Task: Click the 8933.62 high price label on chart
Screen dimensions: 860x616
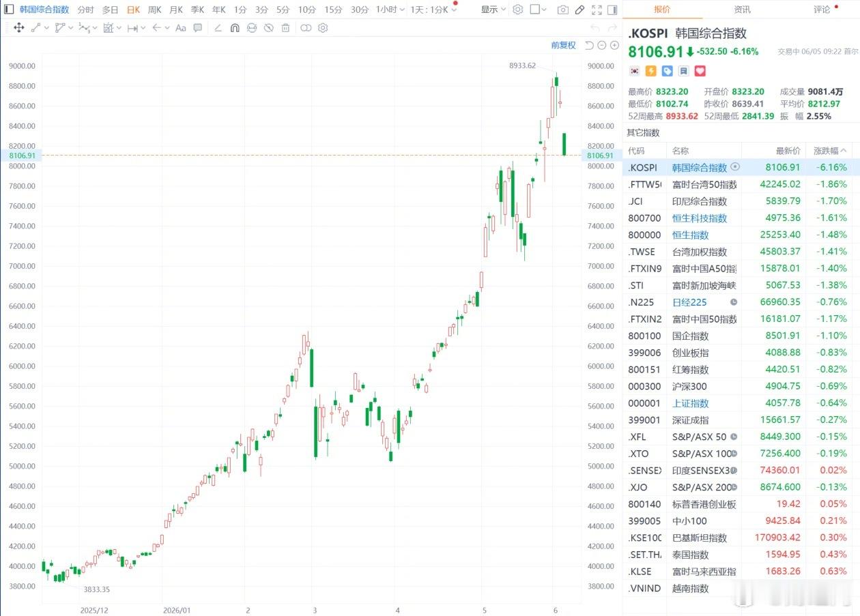Action: 523,65
